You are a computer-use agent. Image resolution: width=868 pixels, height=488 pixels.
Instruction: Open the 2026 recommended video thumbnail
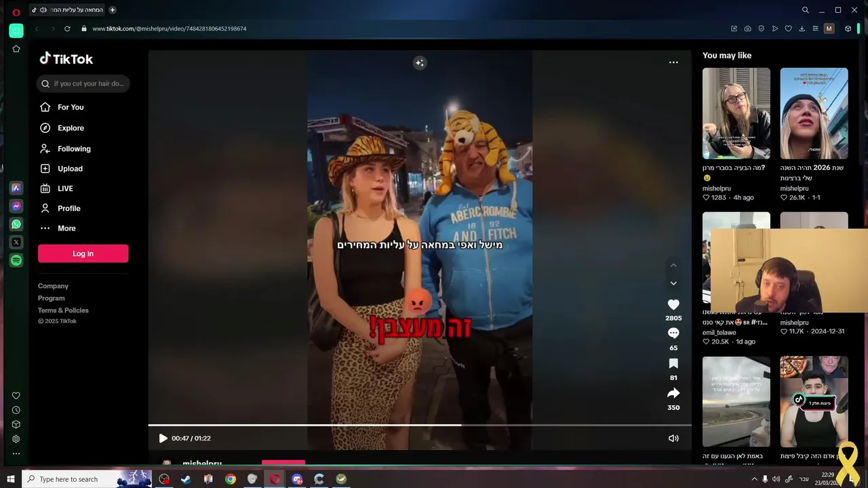tap(814, 113)
